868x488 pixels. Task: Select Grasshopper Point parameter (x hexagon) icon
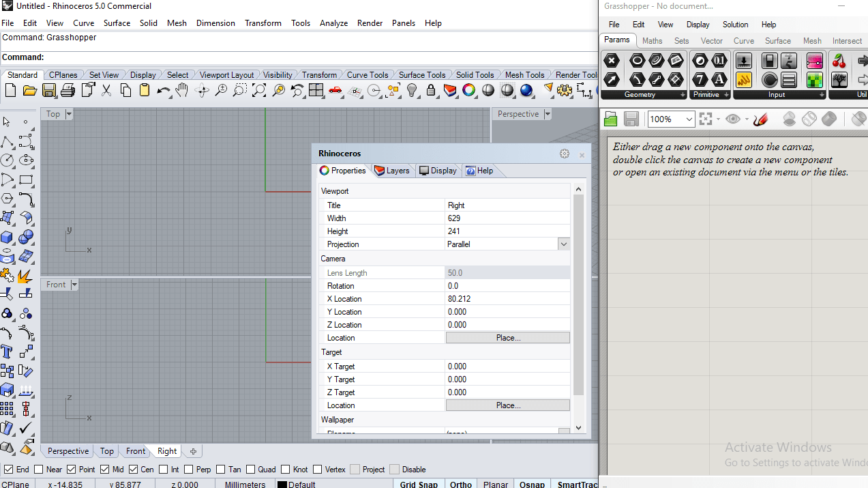coord(612,61)
